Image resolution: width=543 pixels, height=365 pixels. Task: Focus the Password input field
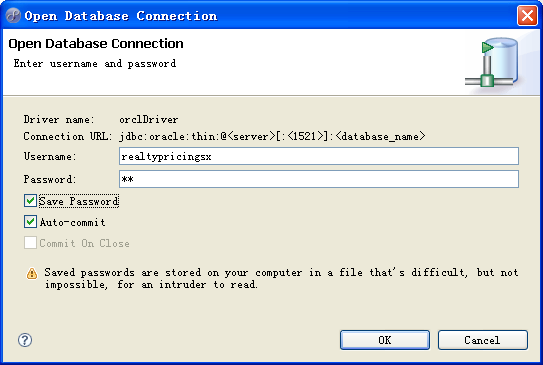(319, 179)
